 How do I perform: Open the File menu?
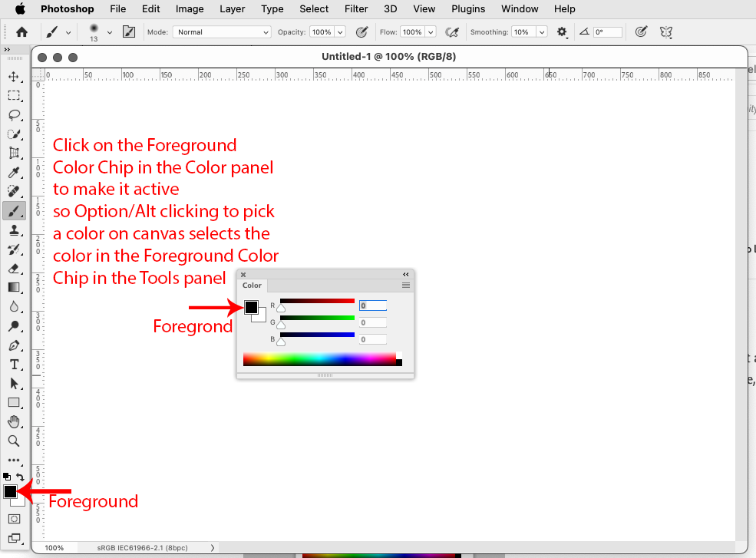pyautogui.click(x=117, y=8)
